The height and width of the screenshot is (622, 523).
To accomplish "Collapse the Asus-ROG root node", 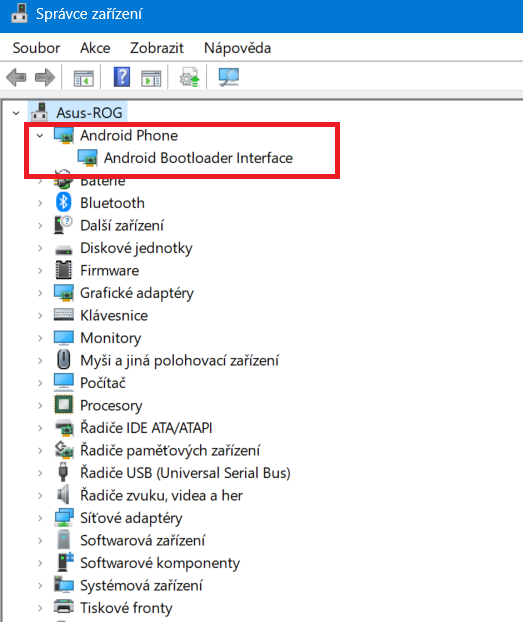I will click(16, 113).
